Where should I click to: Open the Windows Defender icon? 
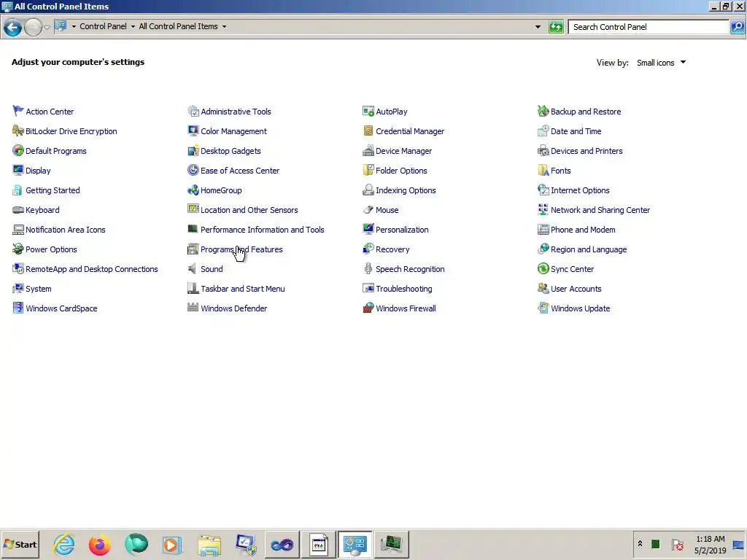(x=193, y=308)
